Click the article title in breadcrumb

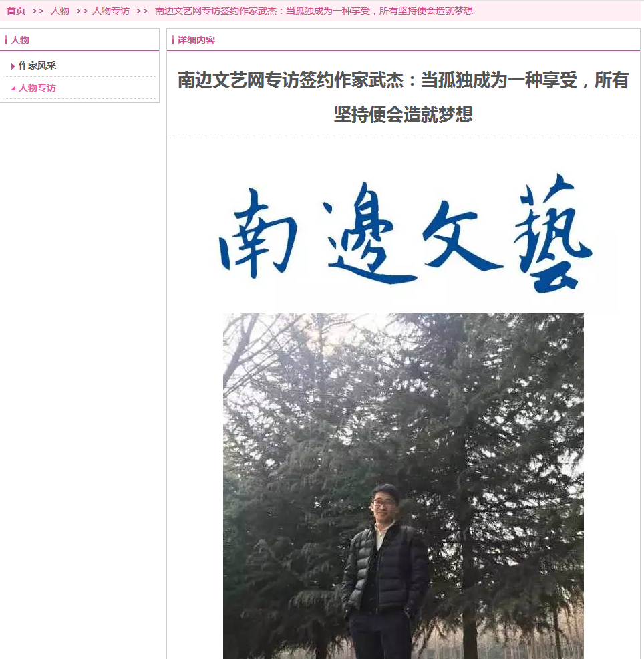point(314,11)
